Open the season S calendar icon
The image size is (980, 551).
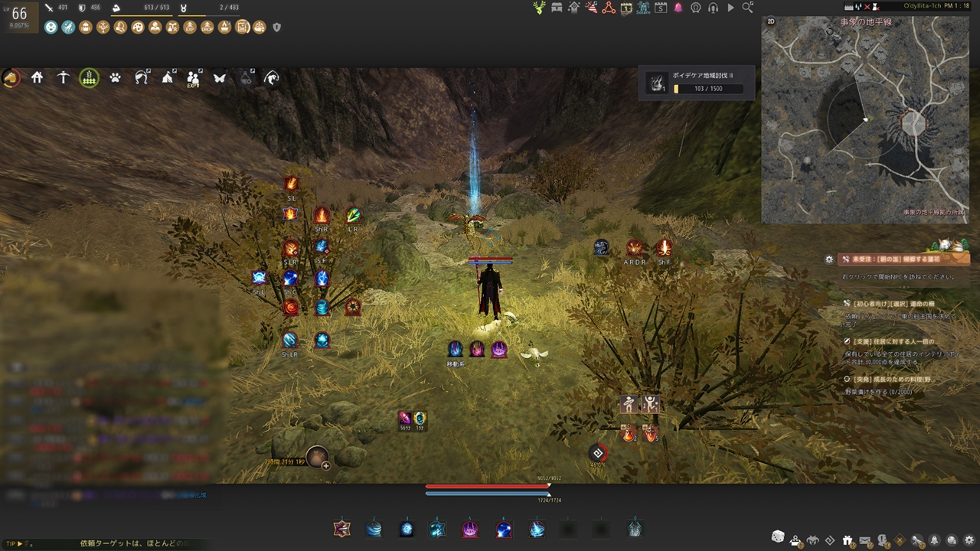point(661,8)
